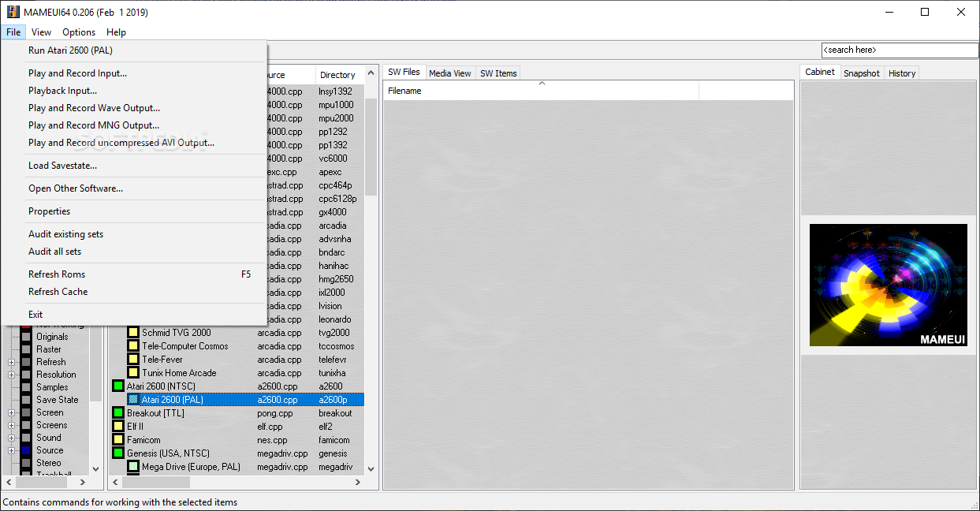The width and height of the screenshot is (980, 511).
Task: Click the grey folder icon beside Originals
Action: pos(26,337)
